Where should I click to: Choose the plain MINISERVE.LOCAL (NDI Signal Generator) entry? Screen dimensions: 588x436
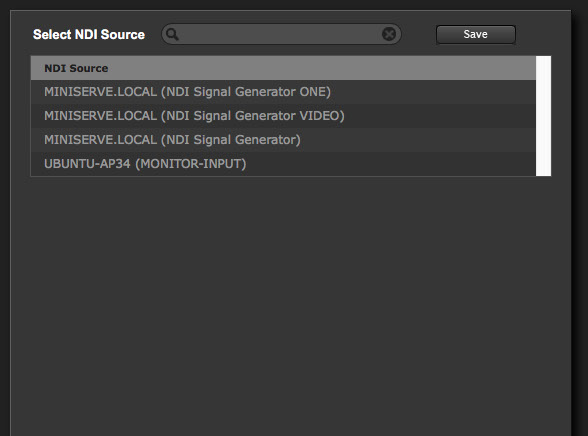[283, 140]
